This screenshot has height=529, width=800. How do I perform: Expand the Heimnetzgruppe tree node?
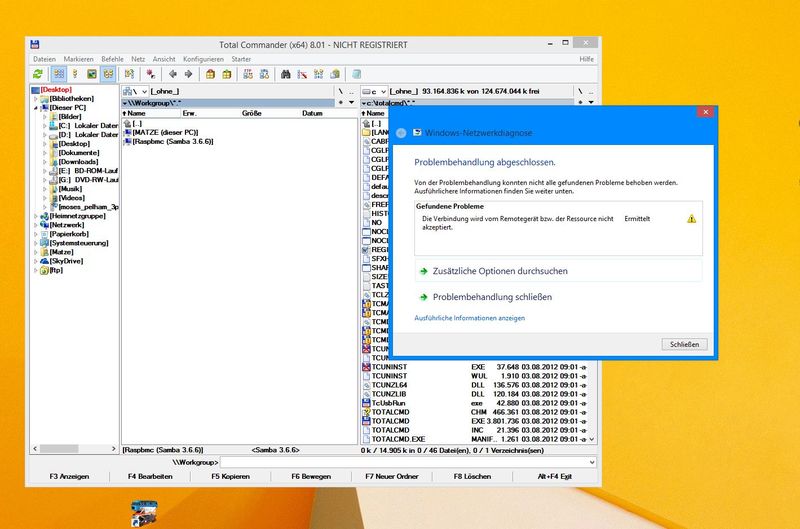[36, 216]
